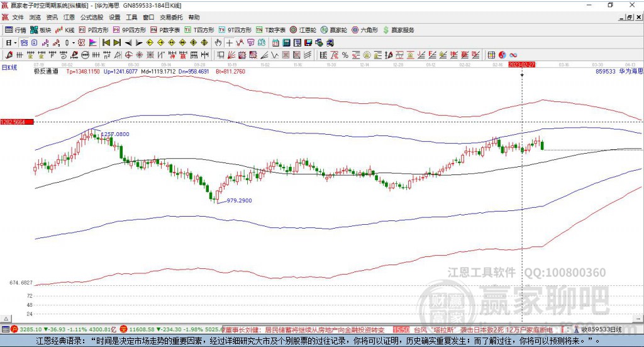Restore the inner child window
This screenshot has width=644, height=347.
point(630,17)
